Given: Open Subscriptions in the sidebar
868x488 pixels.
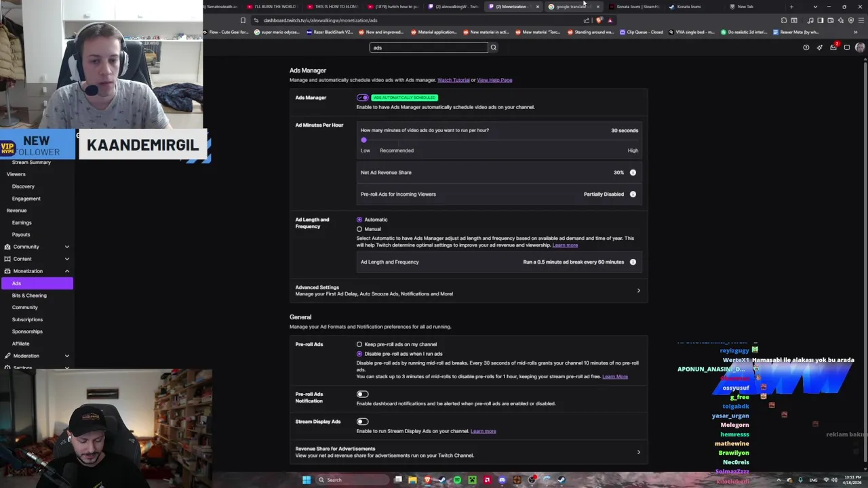Looking at the screenshot, I should pyautogui.click(x=27, y=319).
